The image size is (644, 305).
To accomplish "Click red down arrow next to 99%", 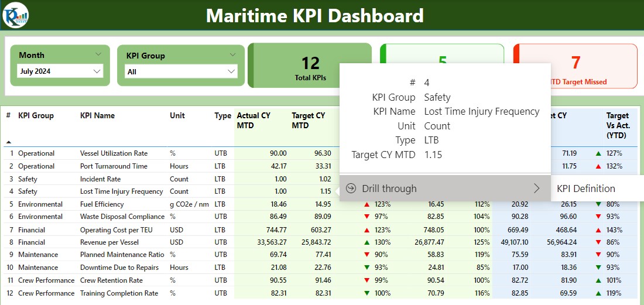I will [366, 281].
